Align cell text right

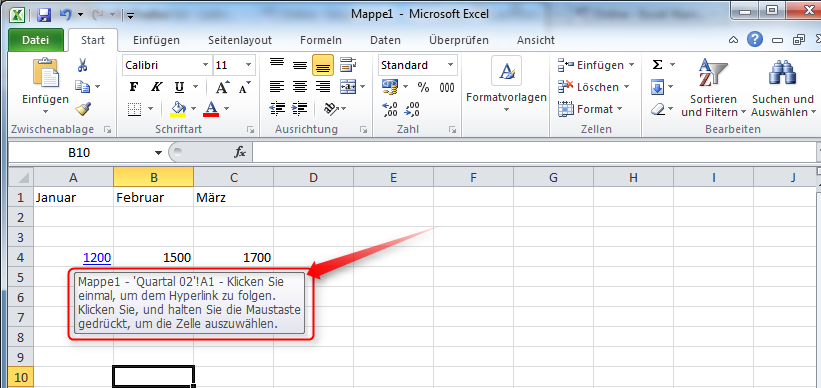[x=324, y=87]
